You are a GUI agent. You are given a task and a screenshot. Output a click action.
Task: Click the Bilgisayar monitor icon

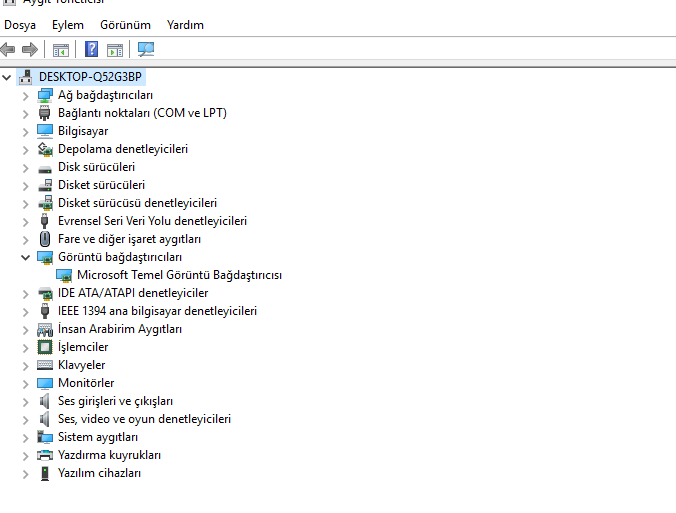tap(45, 131)
